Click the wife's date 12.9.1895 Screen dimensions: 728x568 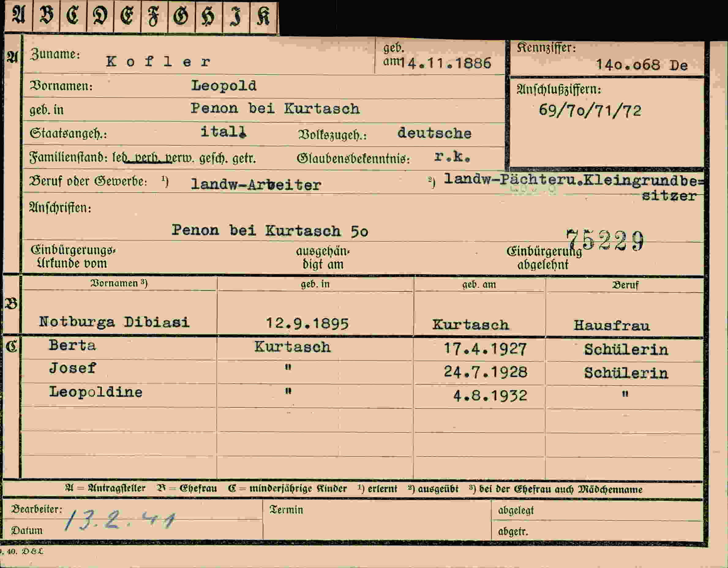[307, 323]
